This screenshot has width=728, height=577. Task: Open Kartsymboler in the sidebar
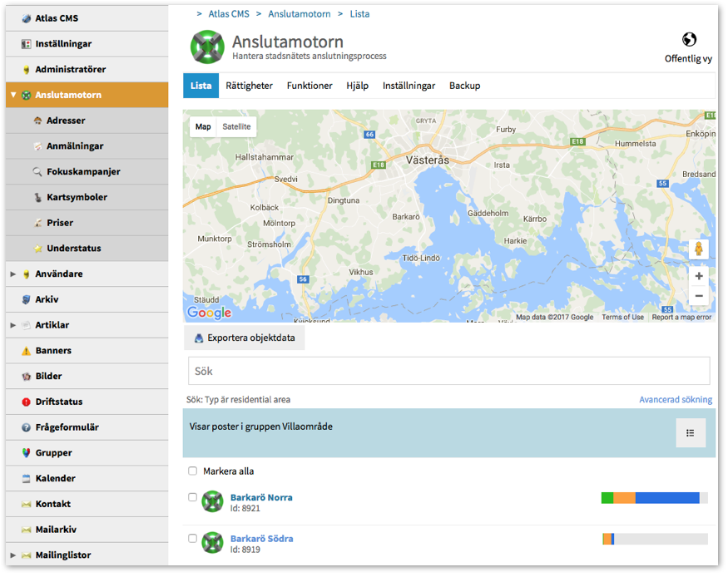coord(77,197)
